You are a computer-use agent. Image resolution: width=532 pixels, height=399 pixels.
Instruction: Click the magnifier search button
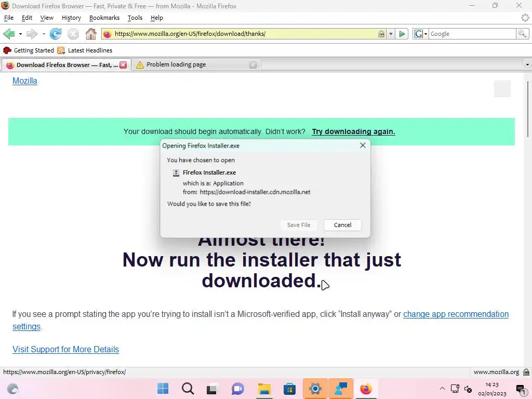[522, 34]
